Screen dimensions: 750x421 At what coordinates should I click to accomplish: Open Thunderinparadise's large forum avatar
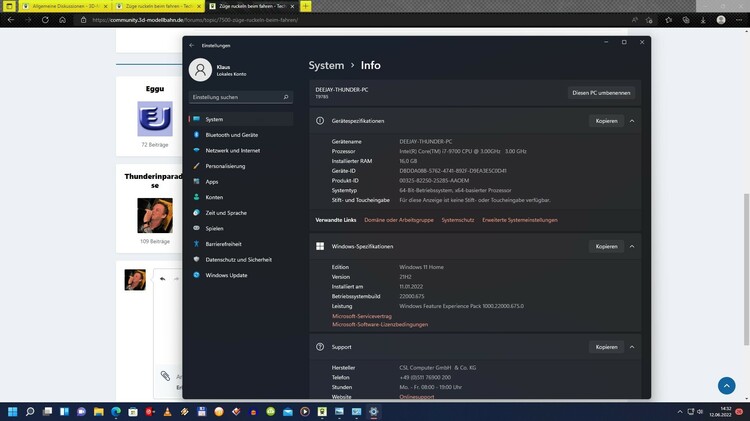pyautogui.click(x=155, y=215)
